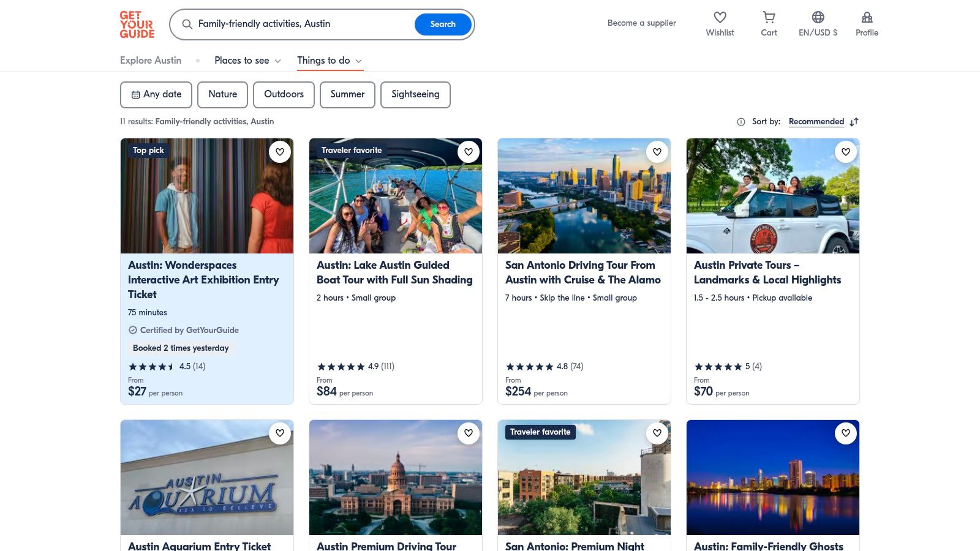980x551 pixels.
Task: Toggle the Sightseeing filter chip
Action: pyautogui.click(x=415, y=94)
